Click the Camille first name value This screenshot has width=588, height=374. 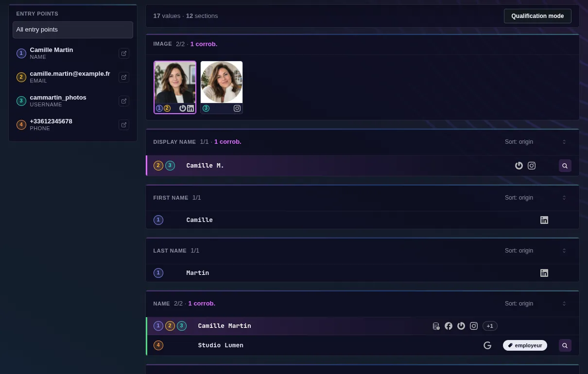[200, 220]
